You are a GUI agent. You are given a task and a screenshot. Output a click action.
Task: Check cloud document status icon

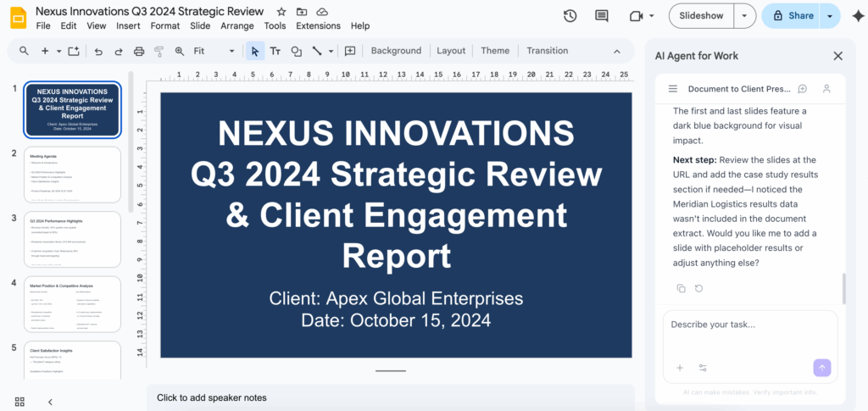[x=321, y=12]
